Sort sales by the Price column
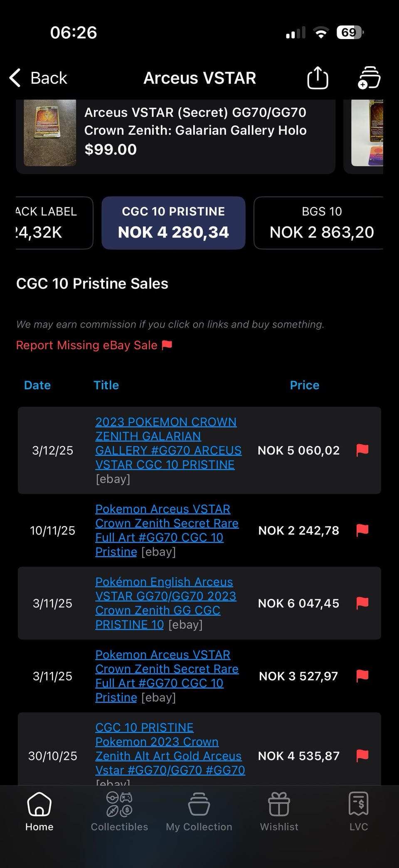Screen dimensions: 399x868 click(304, 385)
